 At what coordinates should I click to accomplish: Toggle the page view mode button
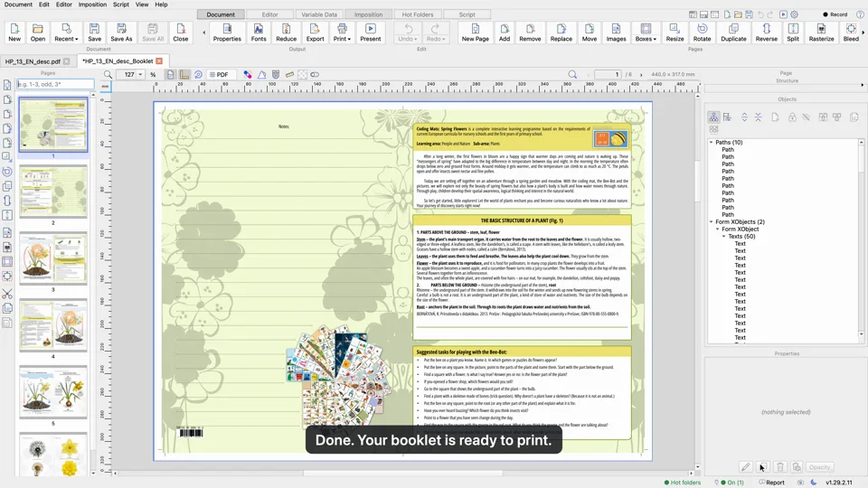171,74
